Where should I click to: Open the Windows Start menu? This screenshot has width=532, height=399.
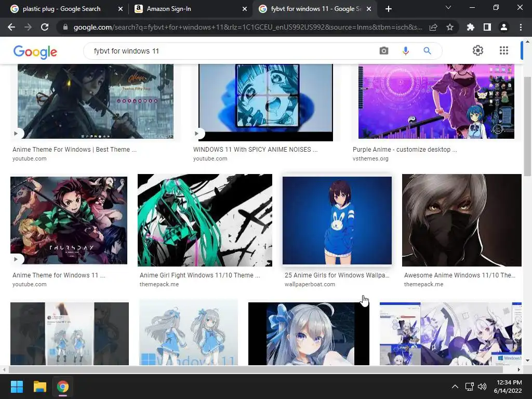[x=17, y=387]
